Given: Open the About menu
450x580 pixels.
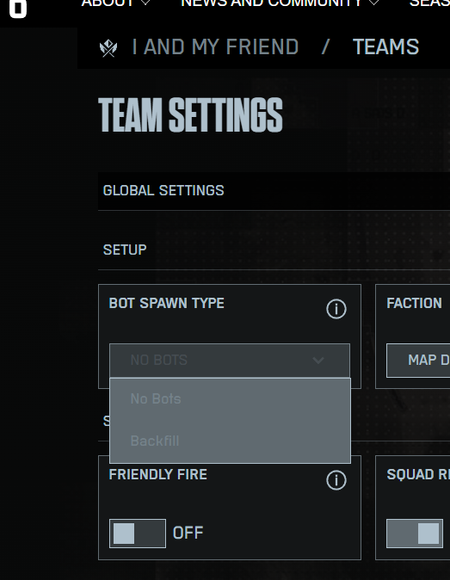Looking at the screenshot, I should click(108, 3).
